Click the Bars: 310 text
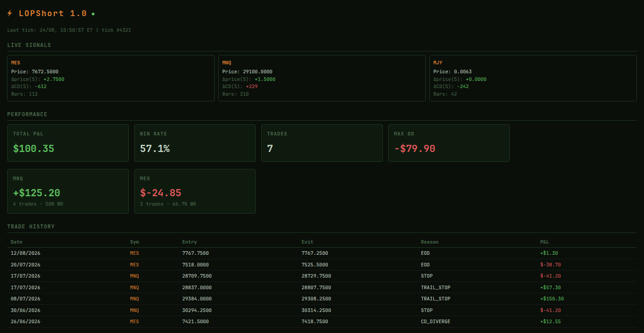The height and width of the screenshot is (333, 644). 235,94
